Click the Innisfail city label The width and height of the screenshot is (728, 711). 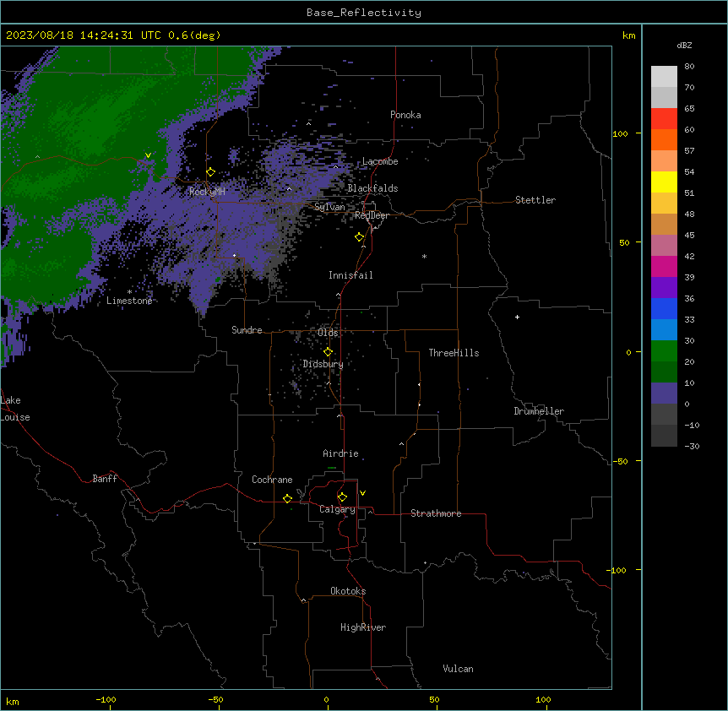pos(350,275)
